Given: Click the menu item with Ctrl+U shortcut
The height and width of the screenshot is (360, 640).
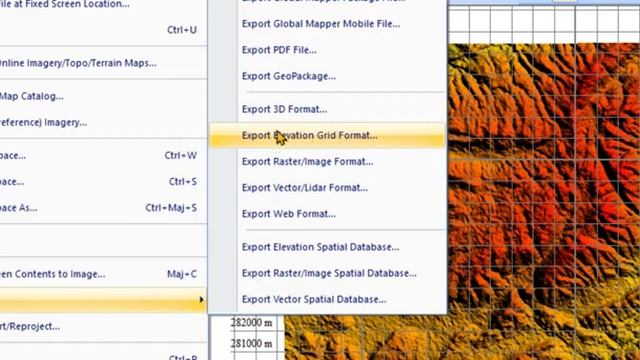Looking at the screenshot, I should point(103,30).
